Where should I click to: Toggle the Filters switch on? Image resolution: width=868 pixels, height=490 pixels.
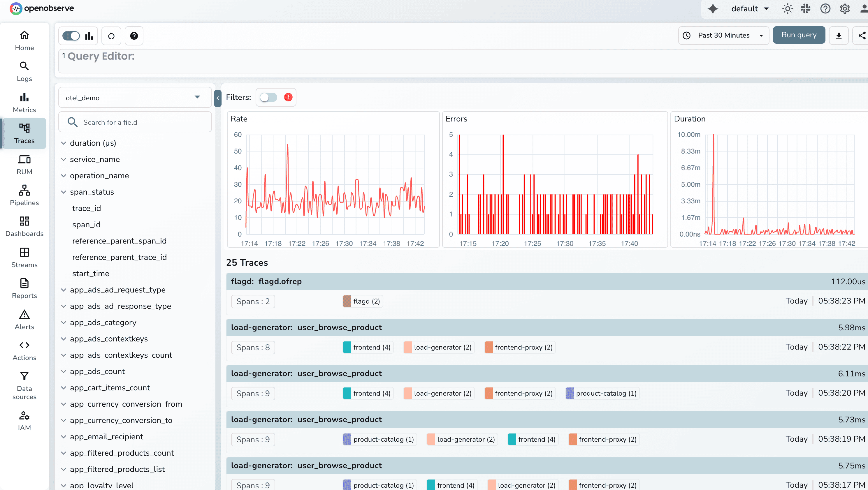coord(268,97)
